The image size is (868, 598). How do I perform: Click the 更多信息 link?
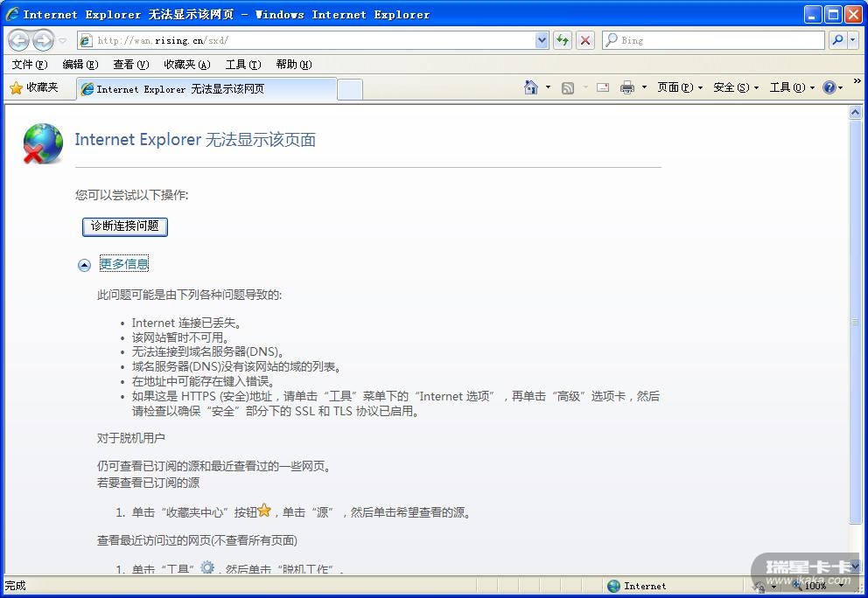124,264
